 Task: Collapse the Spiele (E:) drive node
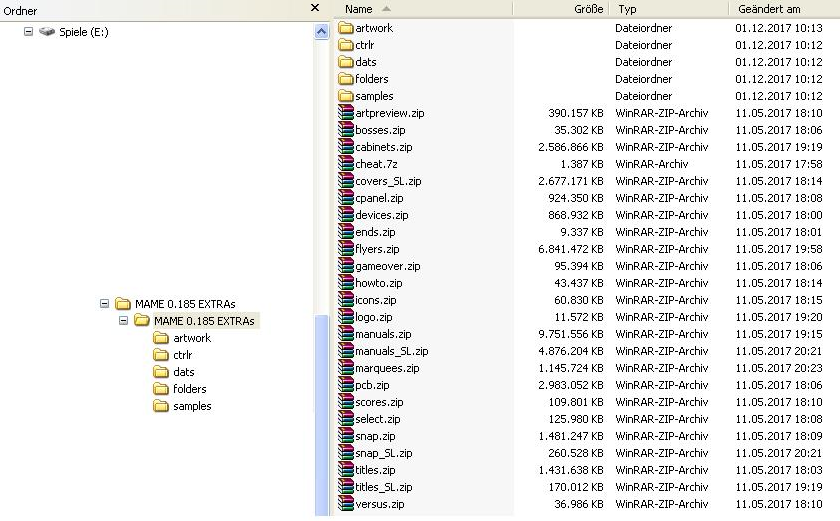(28, 32)
